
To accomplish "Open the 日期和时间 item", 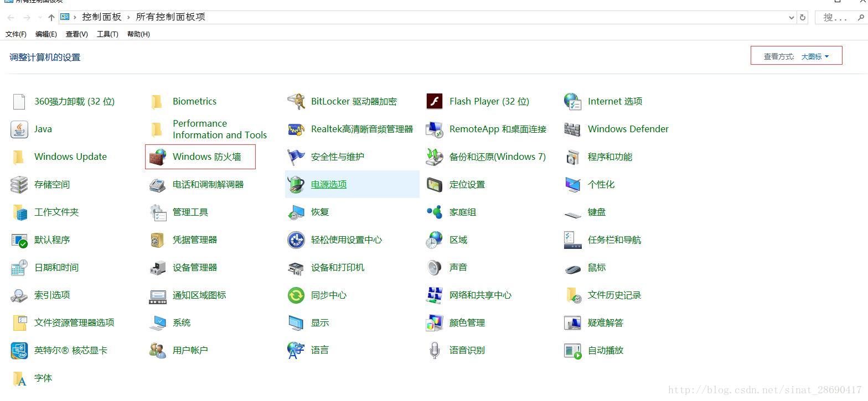I will (x=56, y=267).
